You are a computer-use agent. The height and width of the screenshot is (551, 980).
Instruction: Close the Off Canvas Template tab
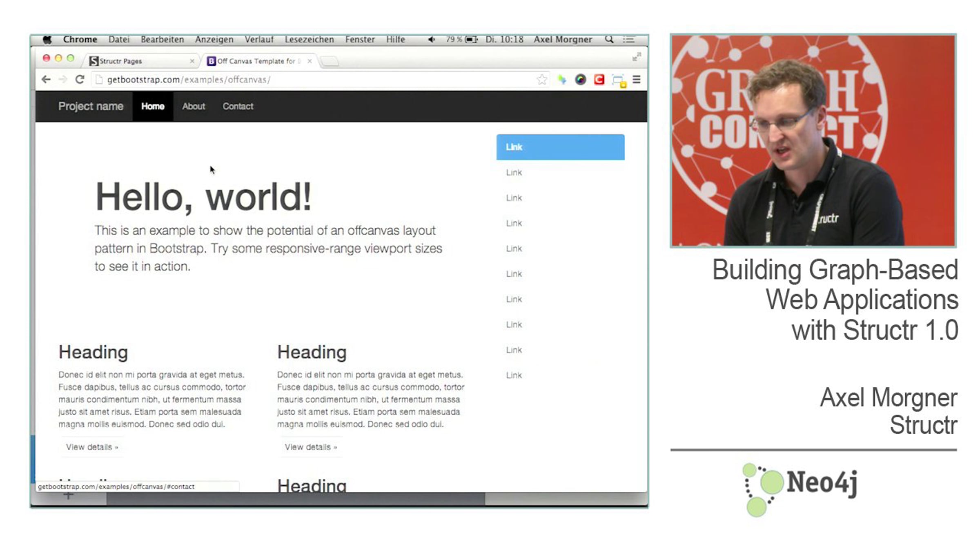(x=310, y=61)
